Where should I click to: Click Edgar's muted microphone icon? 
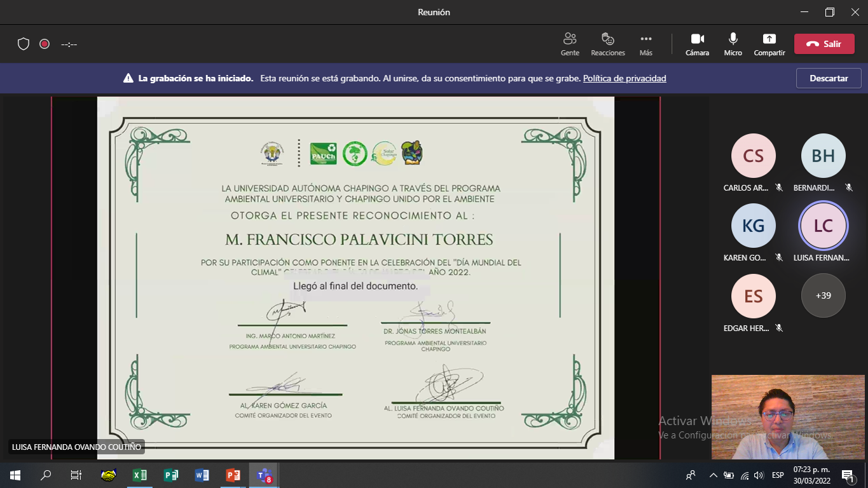point(779,328)
